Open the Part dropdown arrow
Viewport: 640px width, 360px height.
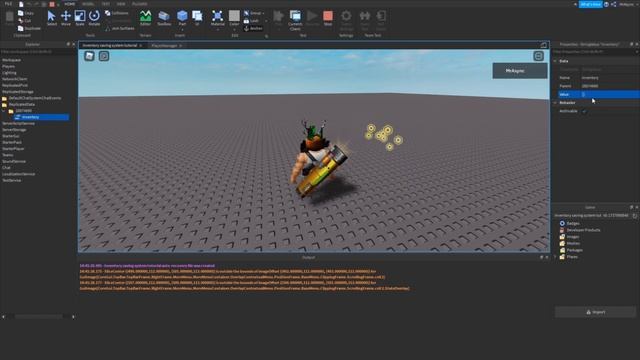point(182,29)
